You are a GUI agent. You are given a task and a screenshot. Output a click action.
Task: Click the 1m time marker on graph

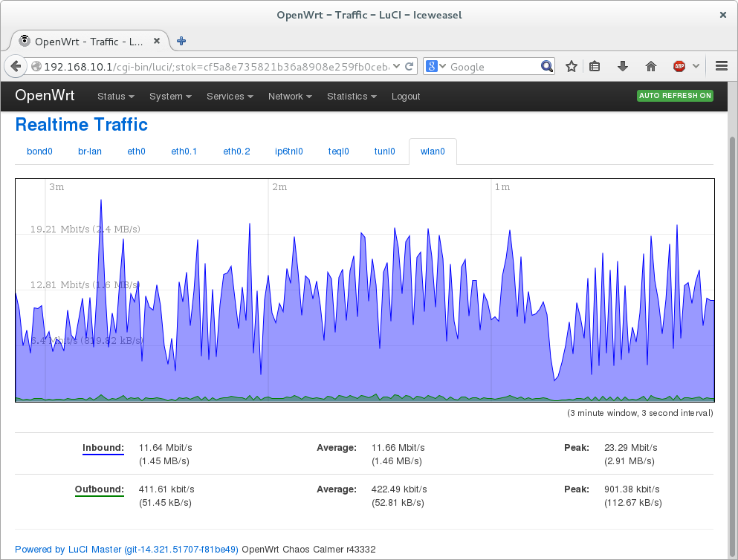click(502, 186)
